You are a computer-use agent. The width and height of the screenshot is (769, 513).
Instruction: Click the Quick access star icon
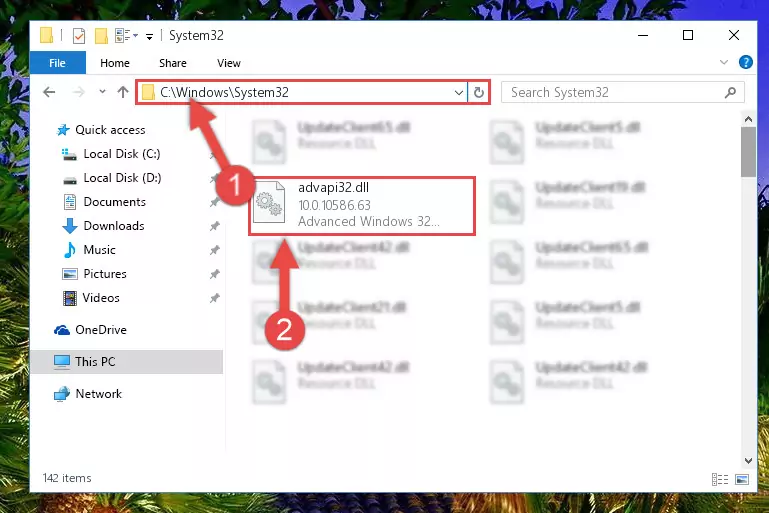63,130
